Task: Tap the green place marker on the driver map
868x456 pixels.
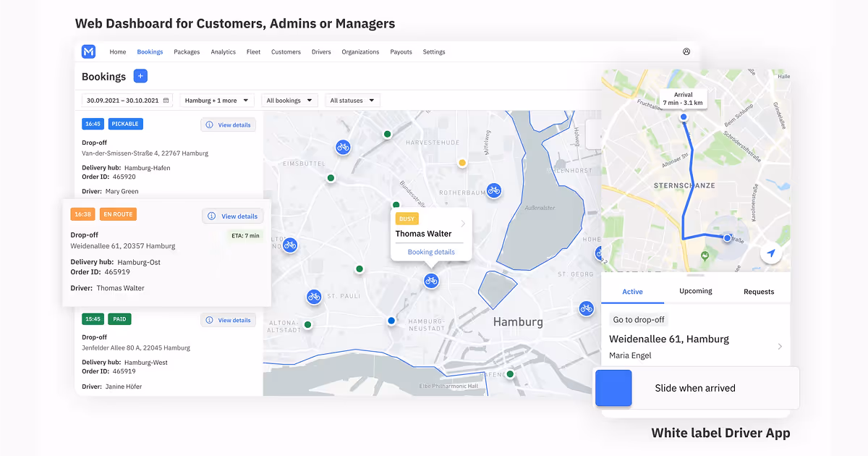Action: (x=705, y=257)
